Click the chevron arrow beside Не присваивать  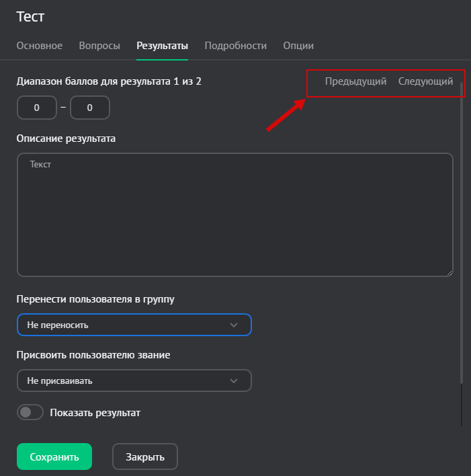coord(234,381)
